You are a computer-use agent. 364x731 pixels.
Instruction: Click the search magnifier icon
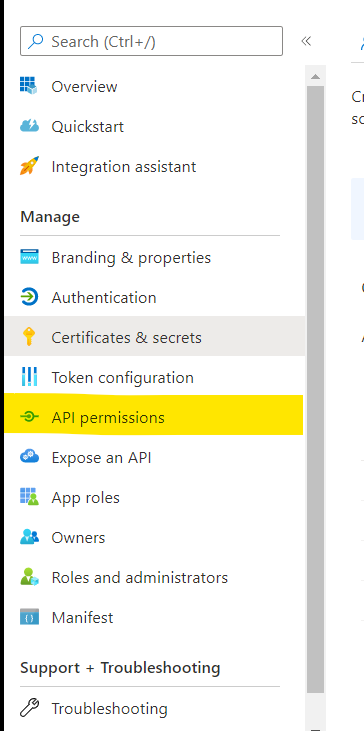coord(35,41)
